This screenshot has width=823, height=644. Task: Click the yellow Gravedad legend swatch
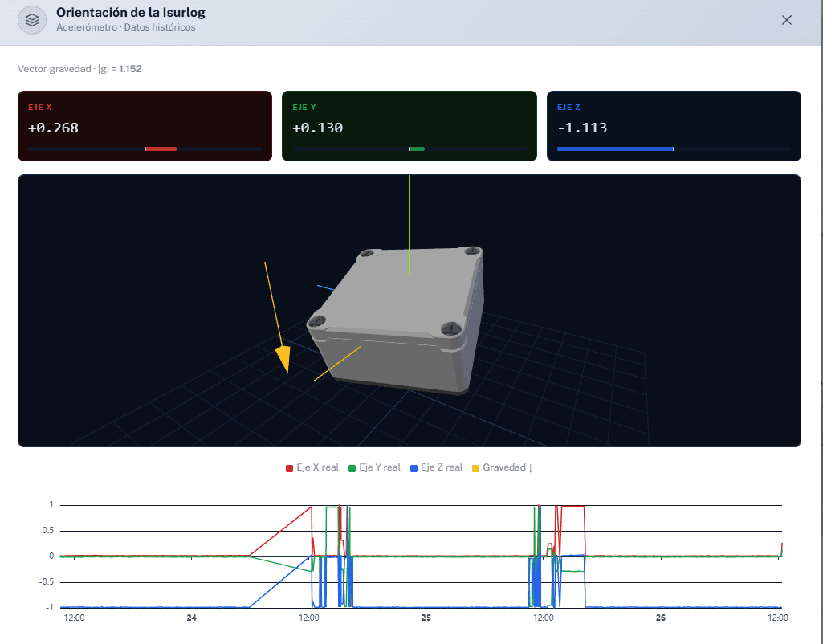[x=476, y=468]
